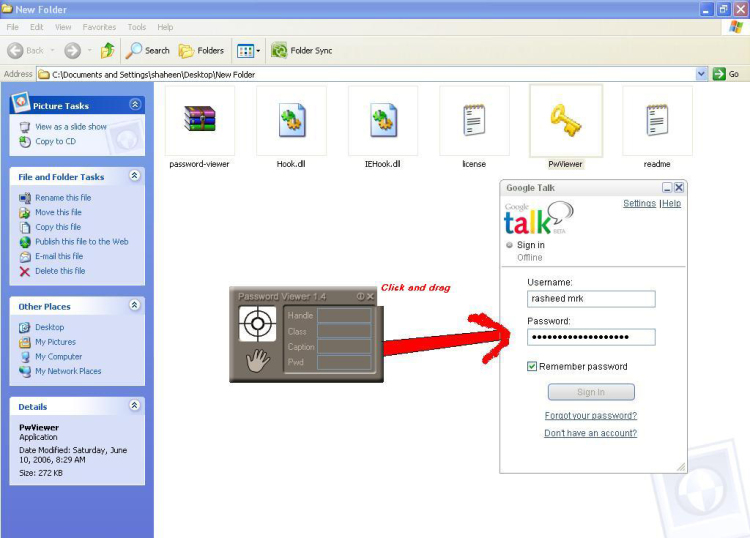Select the IEHook.dll file icon
Screen dimensions: 750x538
[x=383, y=120]
